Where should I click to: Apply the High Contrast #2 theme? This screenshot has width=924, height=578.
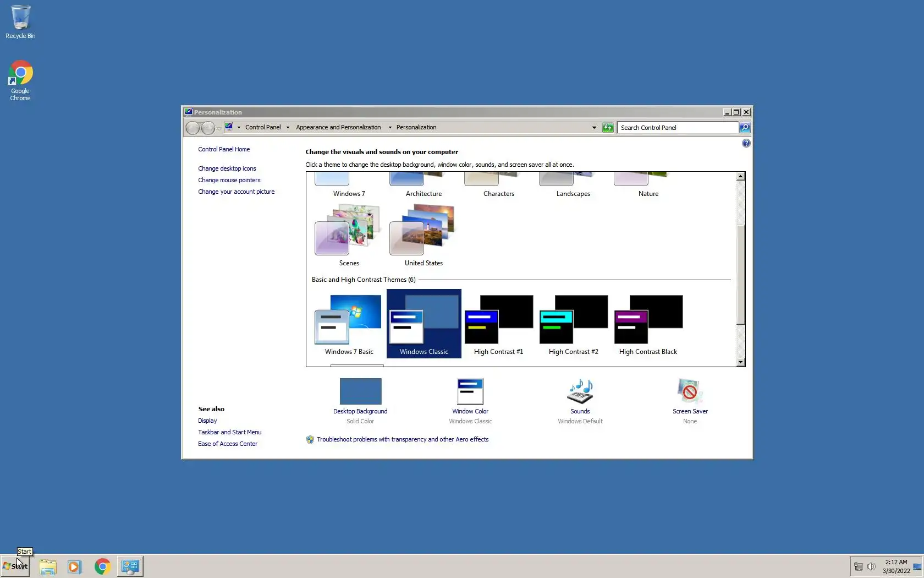click(573, 325)
